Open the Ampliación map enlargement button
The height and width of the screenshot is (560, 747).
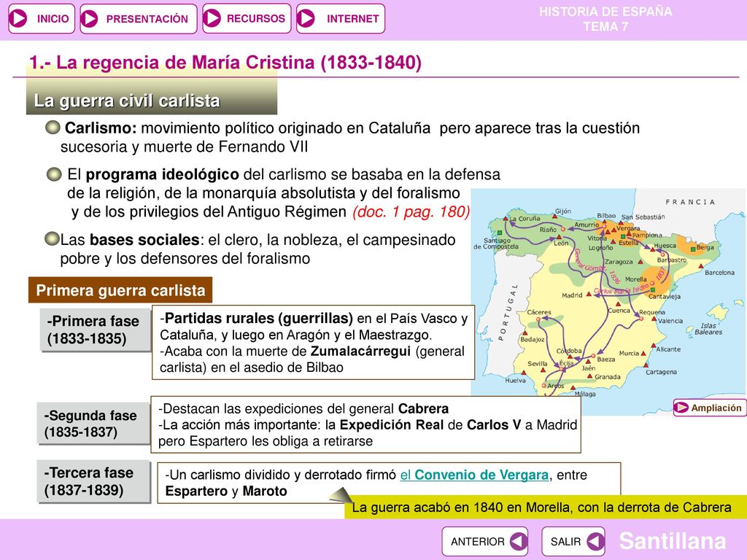click(x=709, y=408)
